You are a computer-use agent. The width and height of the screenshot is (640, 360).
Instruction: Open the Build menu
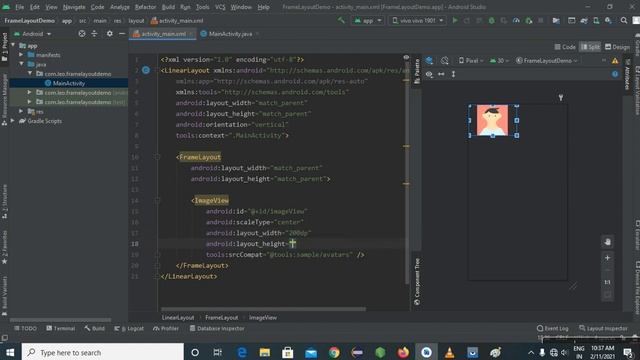pos(168,7)
